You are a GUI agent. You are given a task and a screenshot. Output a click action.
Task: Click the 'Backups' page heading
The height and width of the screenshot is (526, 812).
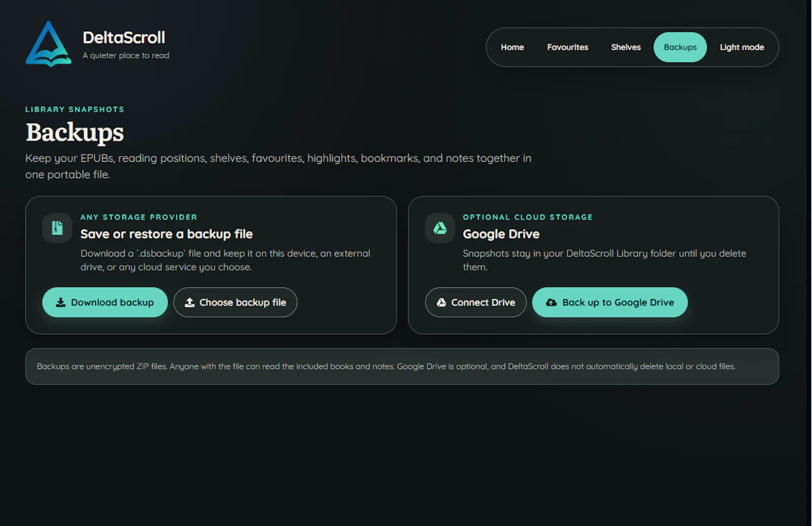[x=75, y=132]
